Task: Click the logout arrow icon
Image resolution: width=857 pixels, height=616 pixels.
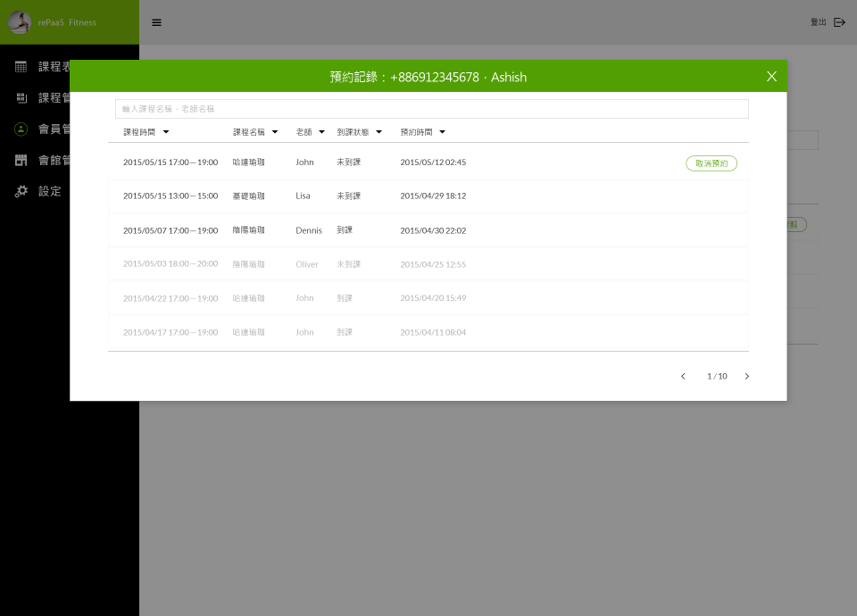Action: (839, 22)
